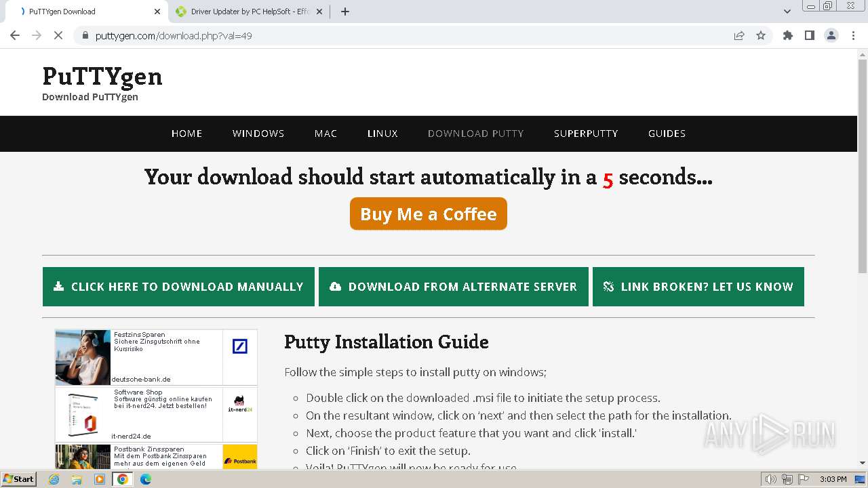The image size is (868, 488).
Task: Open the Chrome three-dot menu
Action: tap(853, 35)
